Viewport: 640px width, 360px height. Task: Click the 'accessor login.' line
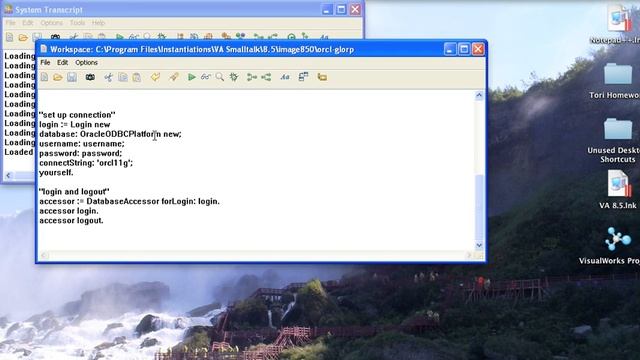tap(69, 211)
